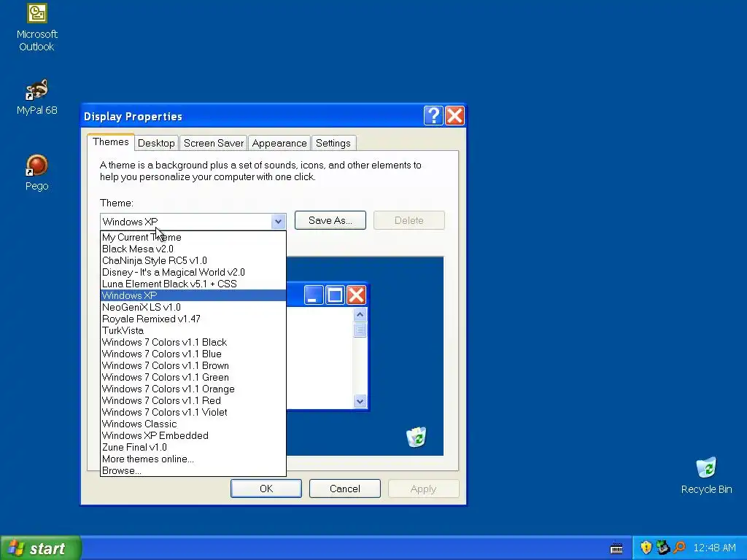Pick Windows 7 Colors v1.1 Orange
Viewport: 747px width, 560px height.
pyautogui.click(x=193, y=389)
